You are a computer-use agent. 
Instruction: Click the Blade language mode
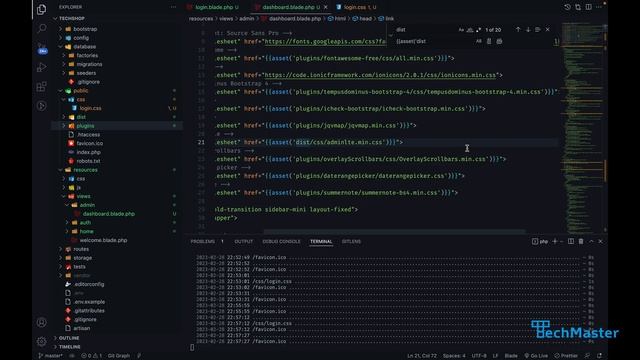tap(511, 356)
